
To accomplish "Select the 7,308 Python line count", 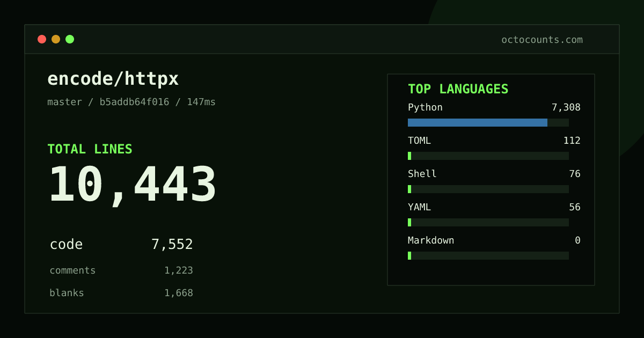I will coord(566,107).
